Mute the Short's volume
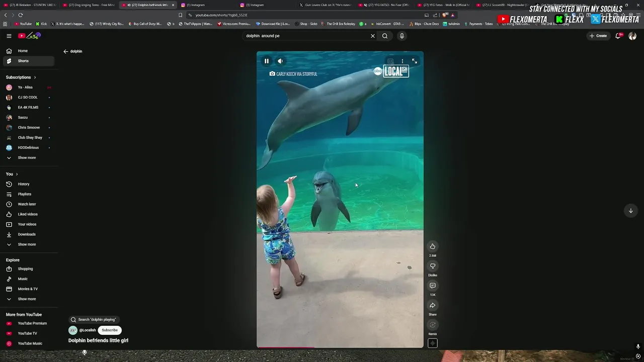644x362 pixels. [280, 61]
